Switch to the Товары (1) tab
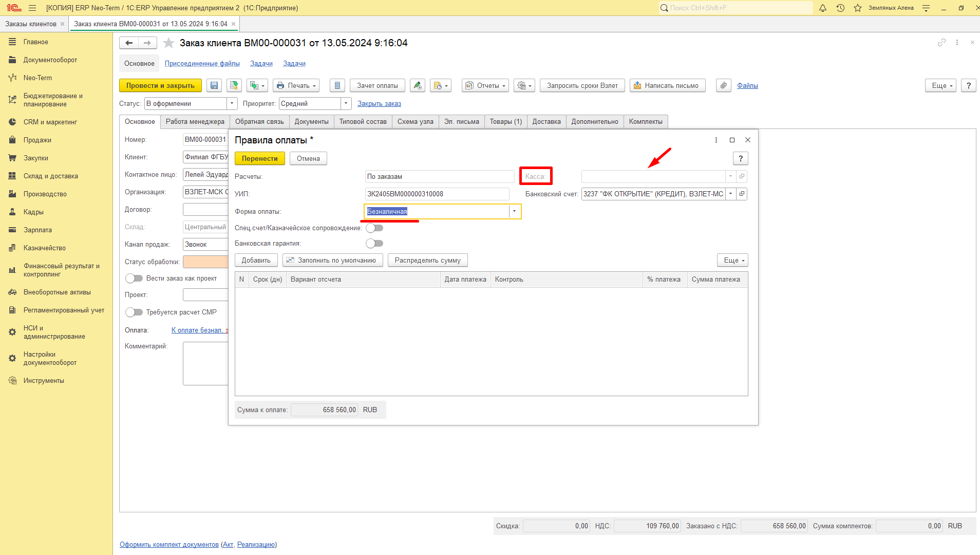 (506, 122)
